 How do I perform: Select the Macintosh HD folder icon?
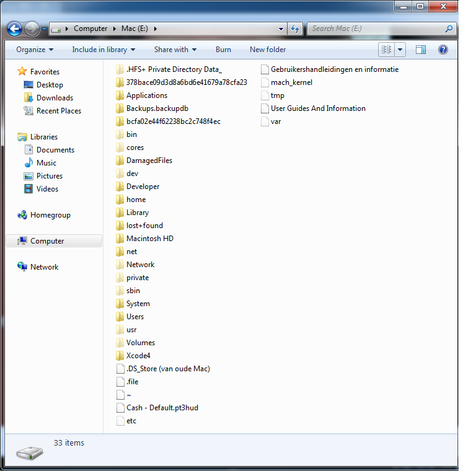click(120, 239)
